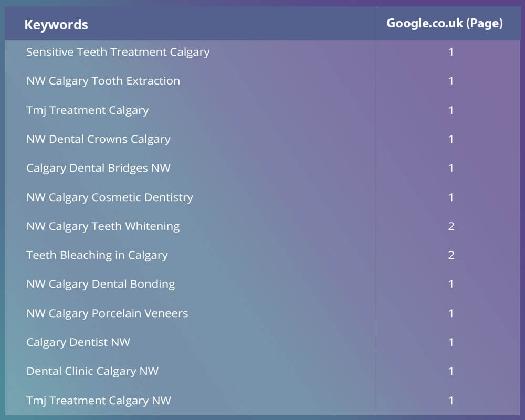
Task: Click page rank for Calgary Dentist NW
Action: (x=451, y=342)
